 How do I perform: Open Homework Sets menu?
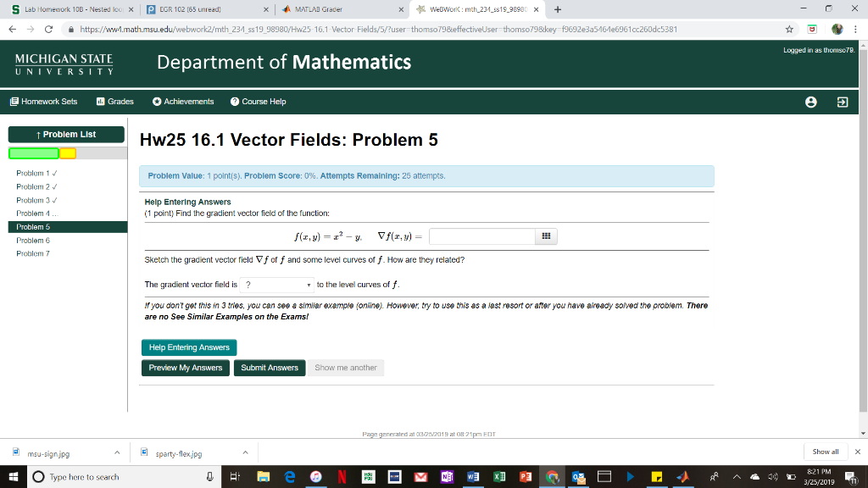click(x=44, y=102)
